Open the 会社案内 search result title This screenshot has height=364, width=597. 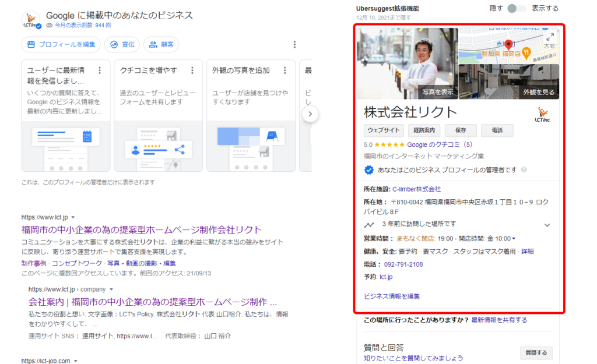(x=153, y=302)
